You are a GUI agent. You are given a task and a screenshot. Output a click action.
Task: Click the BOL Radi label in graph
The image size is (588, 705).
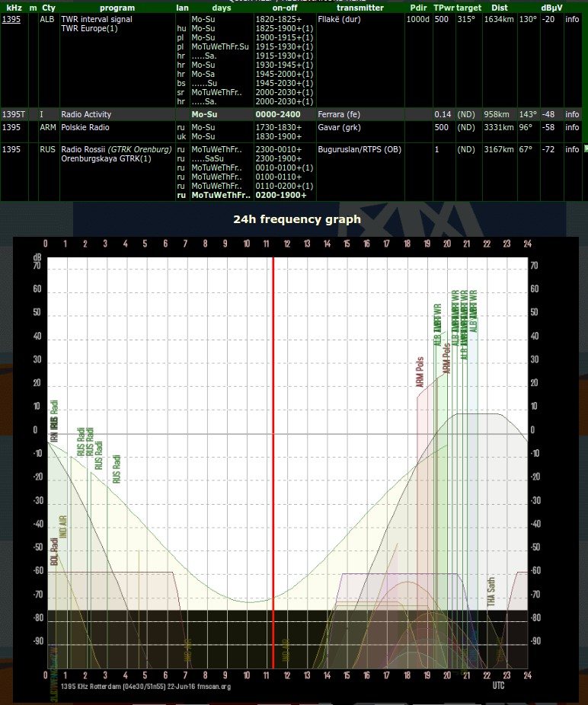tap(55, 550)
